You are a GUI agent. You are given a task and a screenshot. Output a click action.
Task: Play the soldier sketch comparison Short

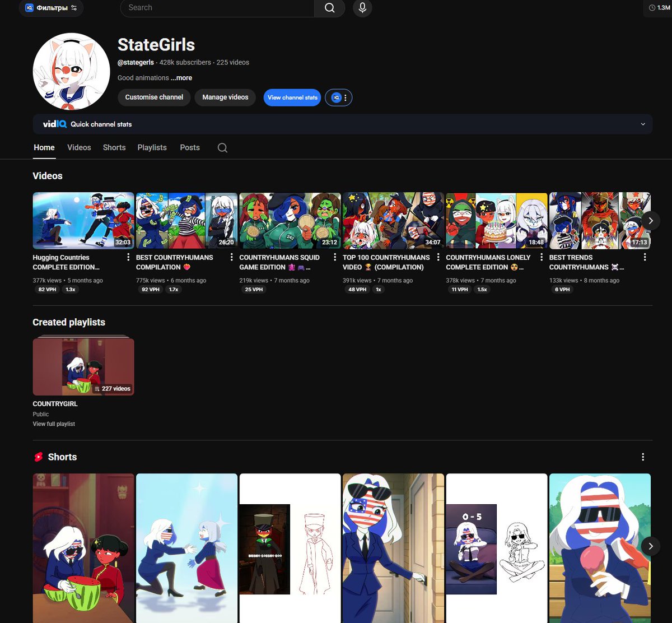(x=290, y=548)
